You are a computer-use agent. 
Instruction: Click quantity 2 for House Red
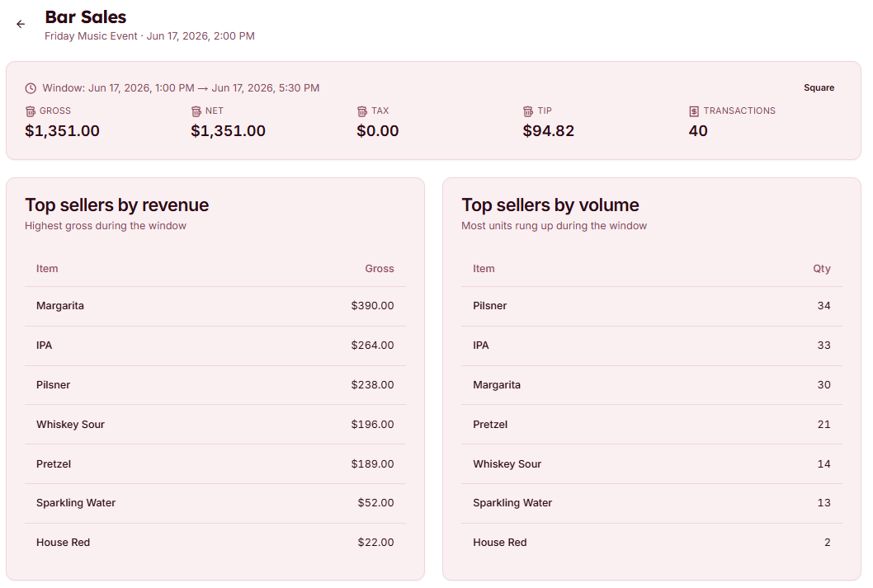tap(828, 543)
